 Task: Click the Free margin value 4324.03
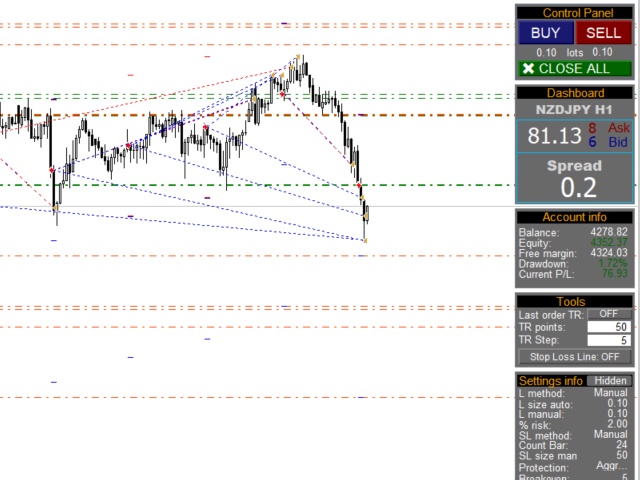(x=609, y=253)
